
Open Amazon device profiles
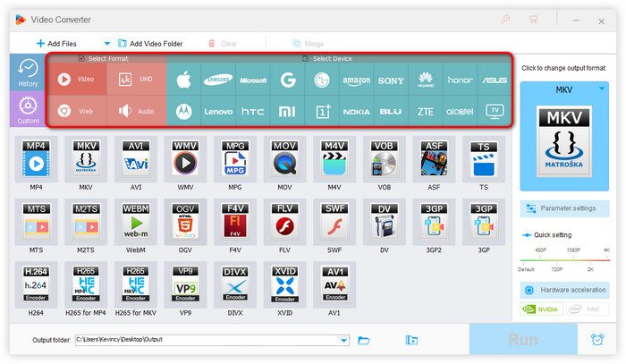pyautogui.click(x=356, y=80)
